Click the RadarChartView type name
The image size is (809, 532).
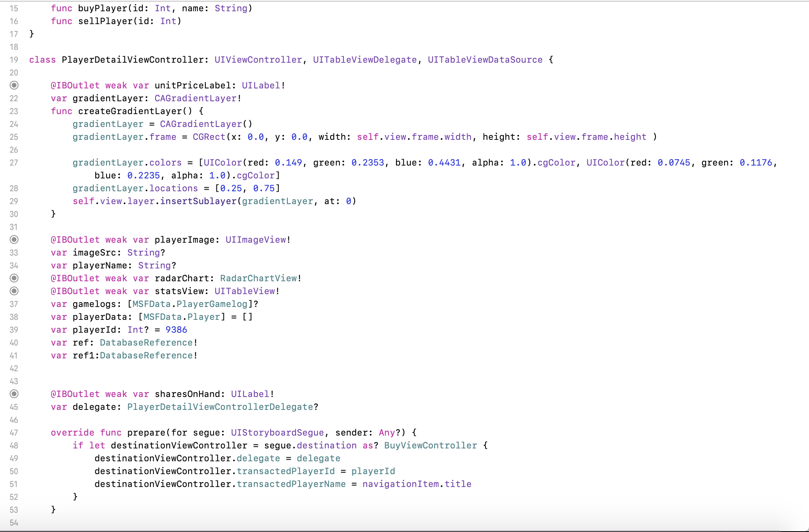point(258,278)
